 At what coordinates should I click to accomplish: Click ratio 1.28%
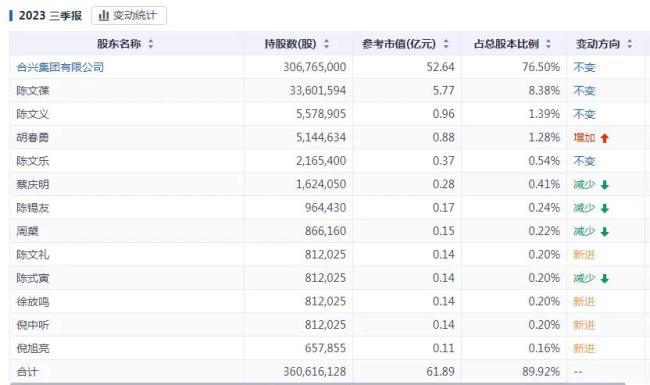(x=544, y=137)
